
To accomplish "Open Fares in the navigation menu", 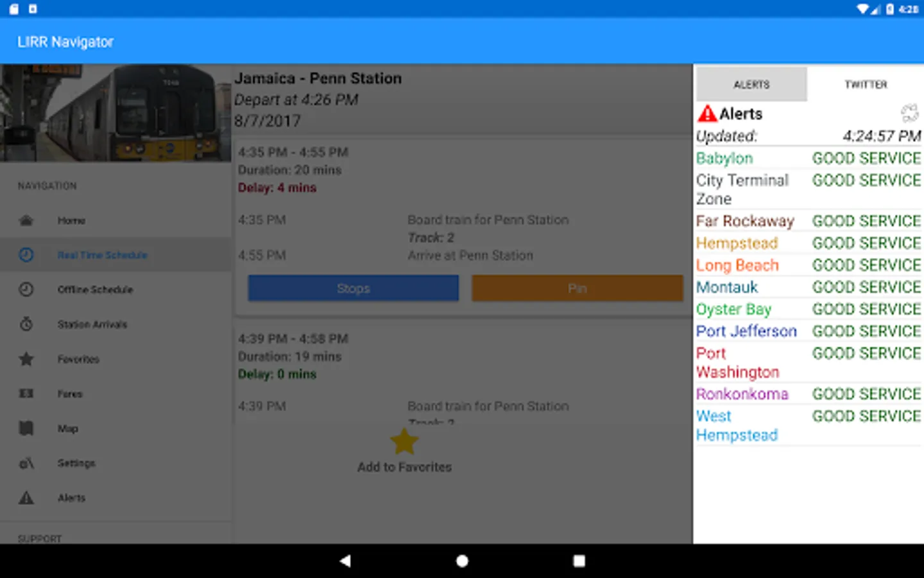I will pos(116,394).
